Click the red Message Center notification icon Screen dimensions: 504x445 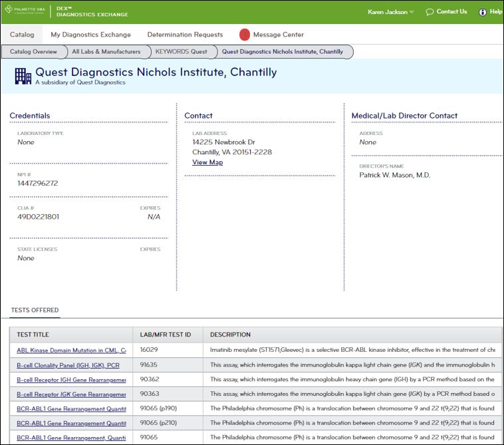click(x=244, y=35)
